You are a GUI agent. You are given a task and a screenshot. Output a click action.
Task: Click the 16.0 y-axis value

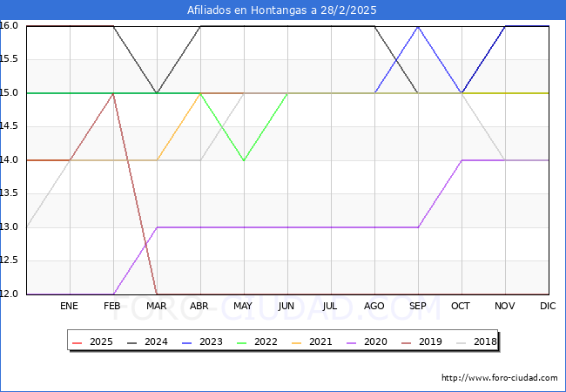9,25
